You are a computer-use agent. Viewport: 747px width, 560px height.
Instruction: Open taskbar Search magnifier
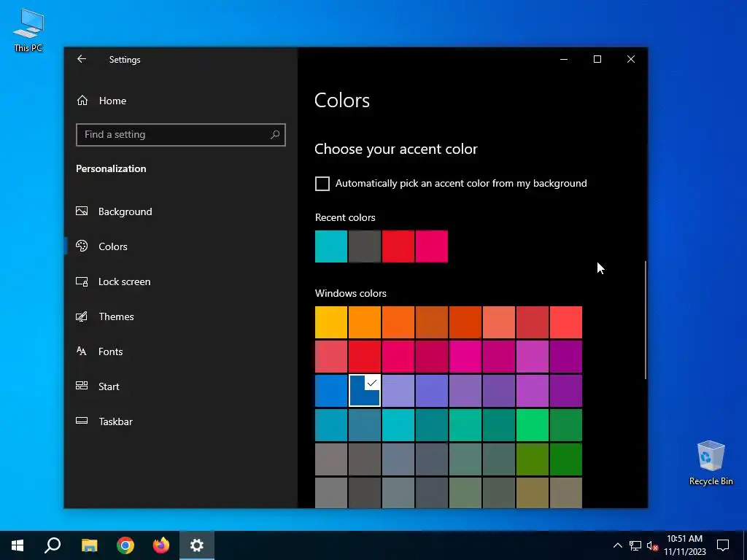point(53,545)
